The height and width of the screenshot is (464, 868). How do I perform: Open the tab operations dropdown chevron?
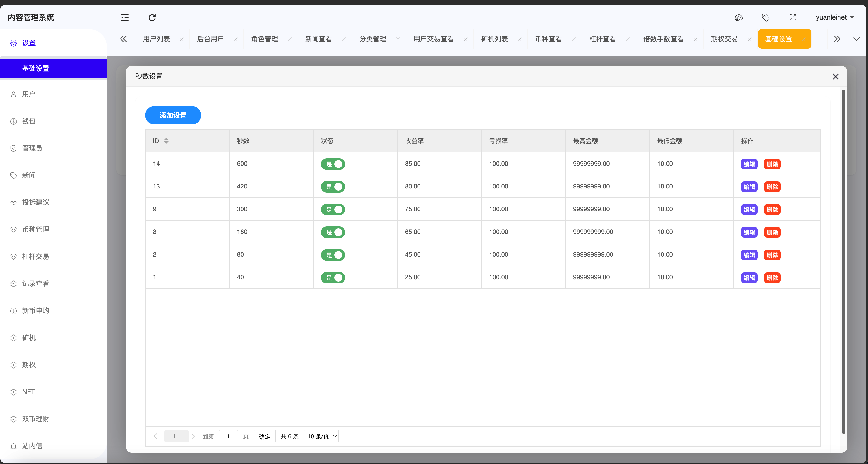point(856,39)
